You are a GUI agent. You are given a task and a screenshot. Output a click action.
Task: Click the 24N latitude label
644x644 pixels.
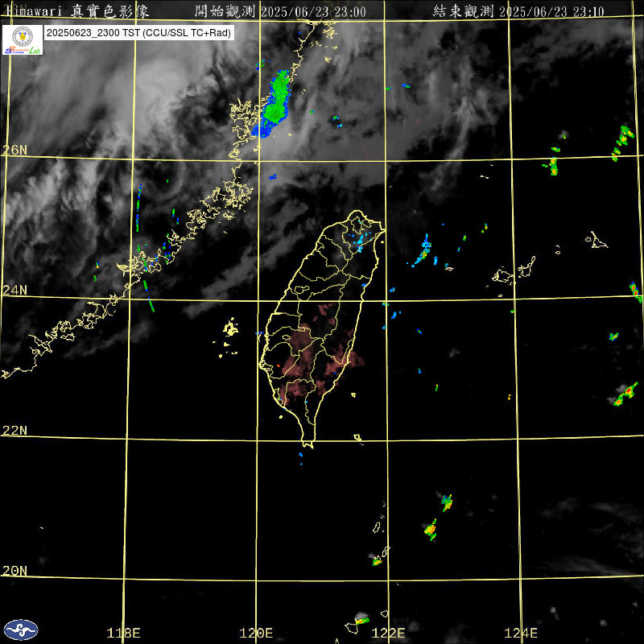point(14,290)
